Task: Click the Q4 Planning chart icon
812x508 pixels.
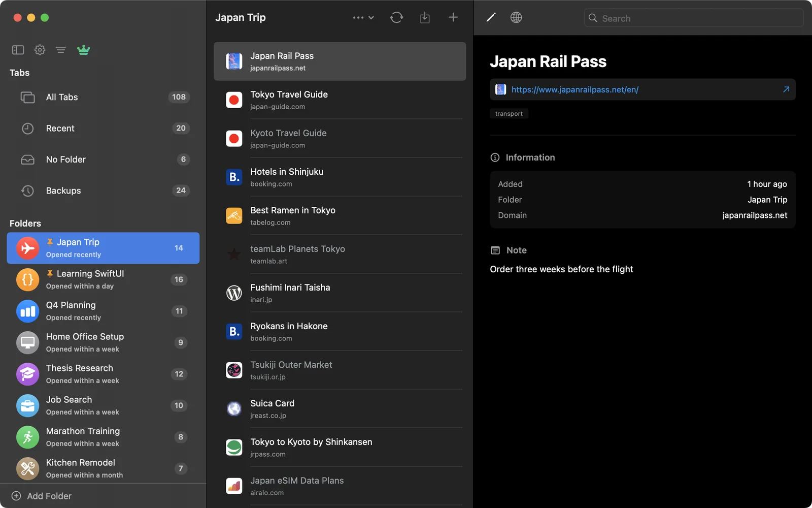Action: (x=27, y=311)
